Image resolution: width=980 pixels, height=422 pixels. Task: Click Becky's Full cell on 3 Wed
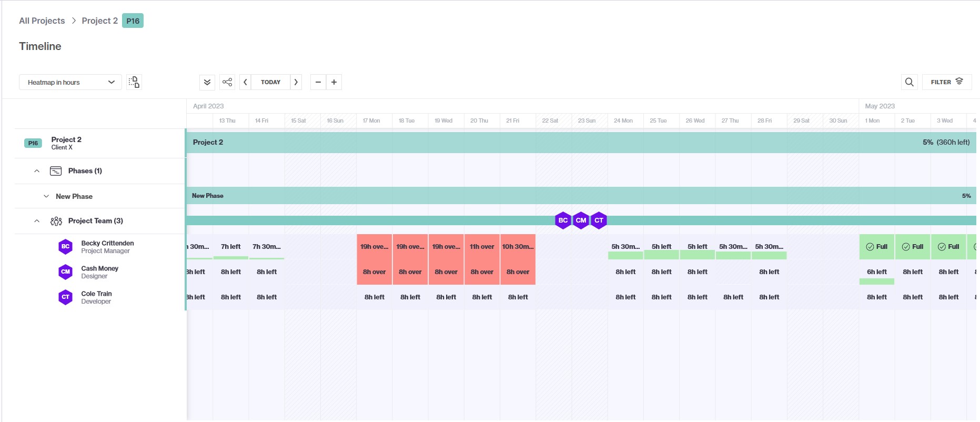(x=948, y=247)
